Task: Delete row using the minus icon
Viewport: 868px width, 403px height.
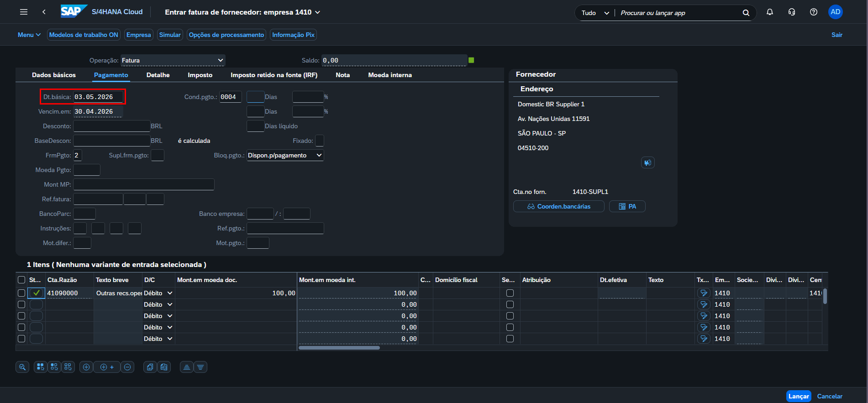Action: pos(127,367)
